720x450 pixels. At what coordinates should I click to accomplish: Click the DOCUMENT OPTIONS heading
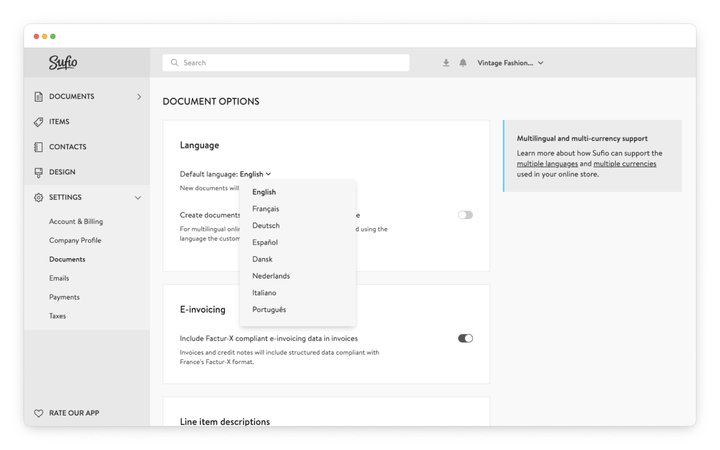click(211, 101)
